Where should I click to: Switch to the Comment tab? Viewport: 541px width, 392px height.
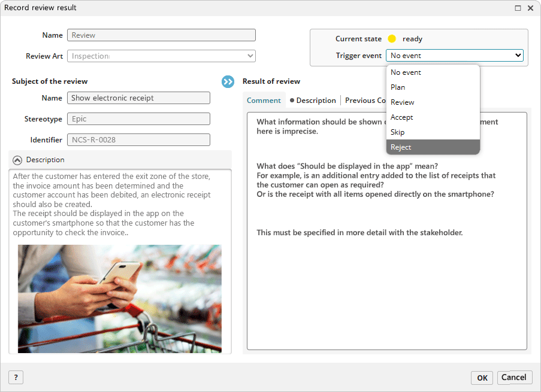[x=264, y=101]
